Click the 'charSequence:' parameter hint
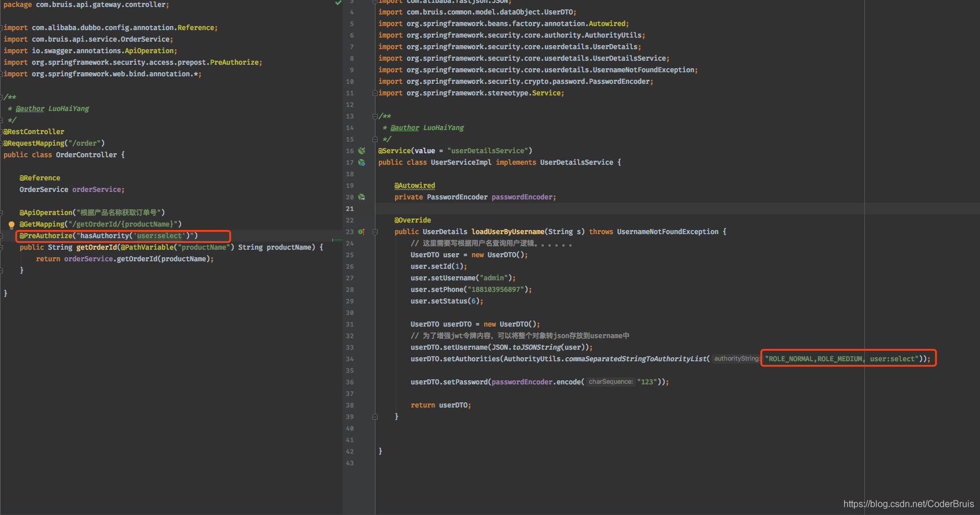This screenshot has width=980, height=515. pos(610,382)
